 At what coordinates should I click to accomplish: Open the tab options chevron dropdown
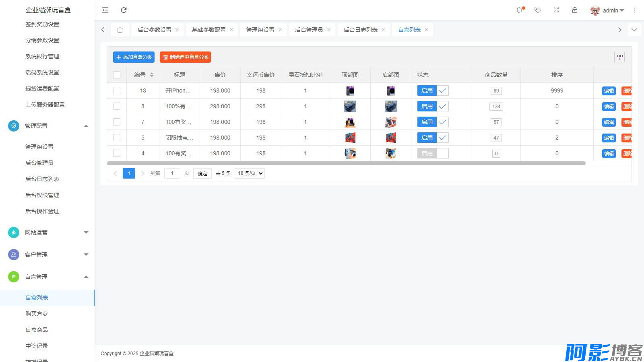634,30
